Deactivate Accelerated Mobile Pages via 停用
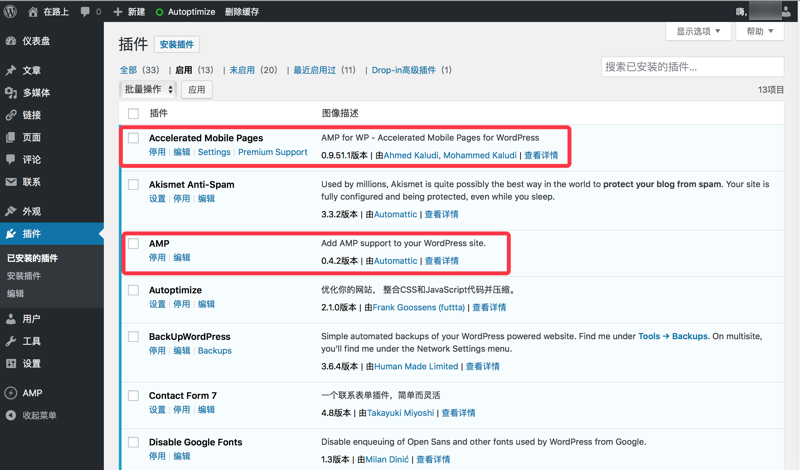Image resolution: width=800 pixels, height=470 pixels. pos(157,152)
